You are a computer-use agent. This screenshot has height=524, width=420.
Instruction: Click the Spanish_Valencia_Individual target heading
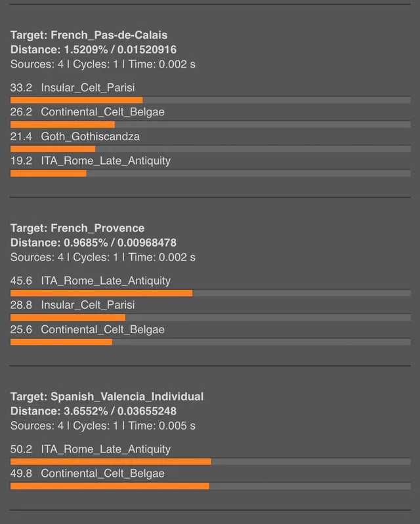(107, 397)
